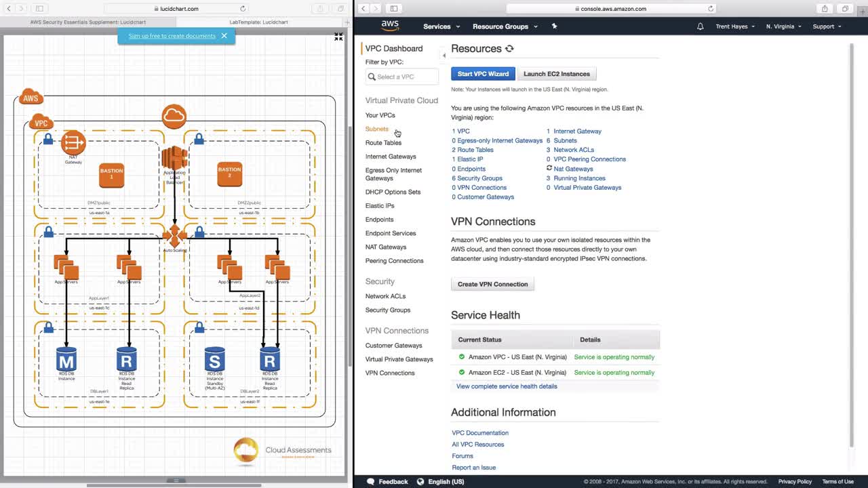
Task: Open the Sign up free to create documents link
Action: [172, 36]
